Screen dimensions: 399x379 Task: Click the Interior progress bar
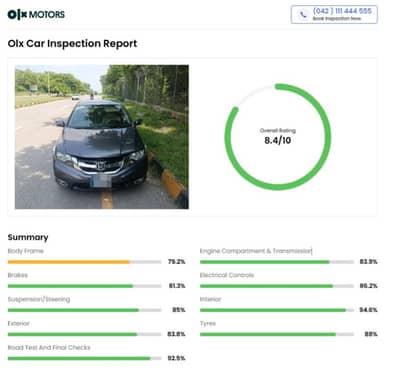[277, 310]
